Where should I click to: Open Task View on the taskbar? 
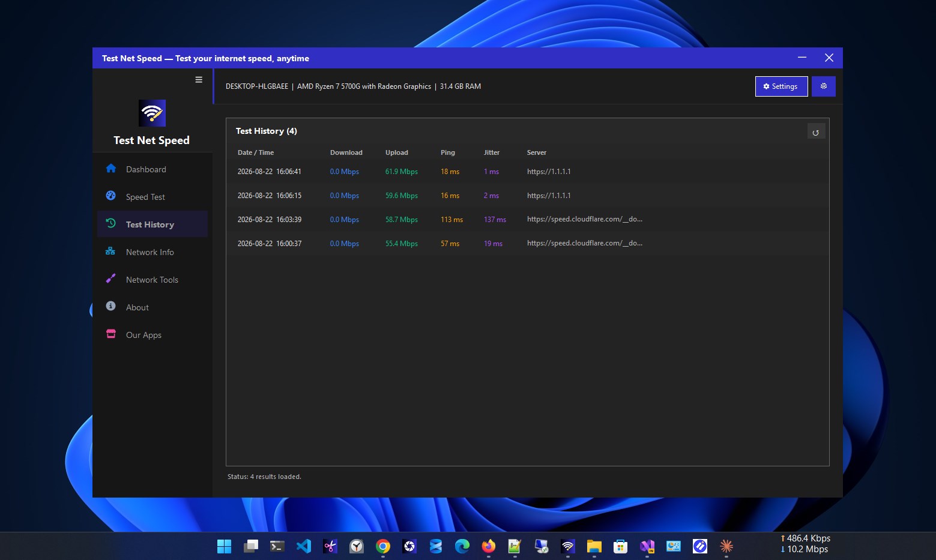point(251,546)
